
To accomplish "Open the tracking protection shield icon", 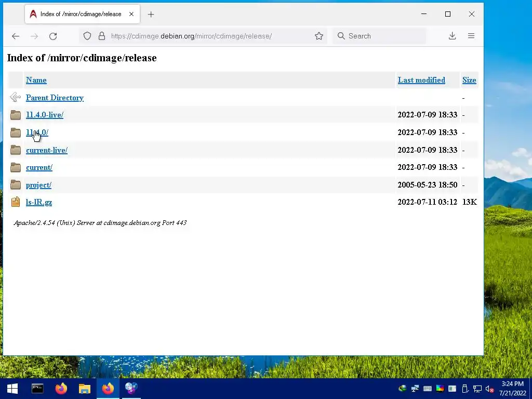I will coord(87,36).
